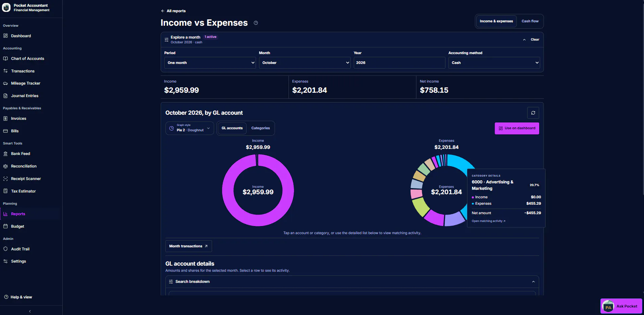Expand the Graph style Pie 2 Doughnut selector
The width and height of the screenshot is (644, 315).
(x=190, y=128)
